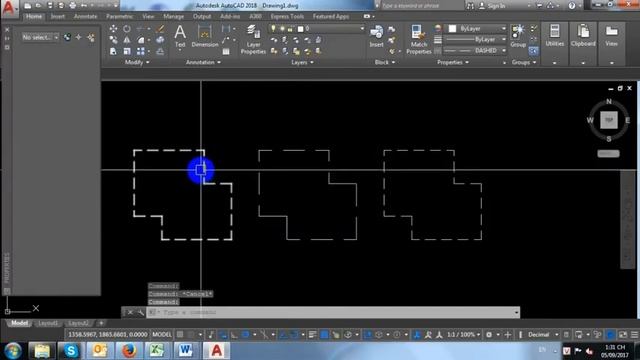Select the Array tool in Modify panel

click(141, 51)
